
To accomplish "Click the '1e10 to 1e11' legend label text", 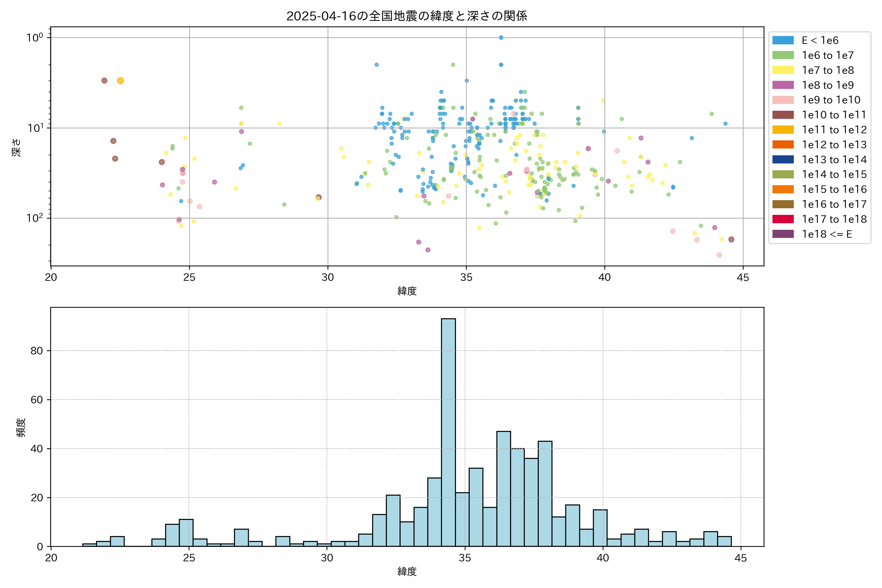I will [x=834, y=115].
